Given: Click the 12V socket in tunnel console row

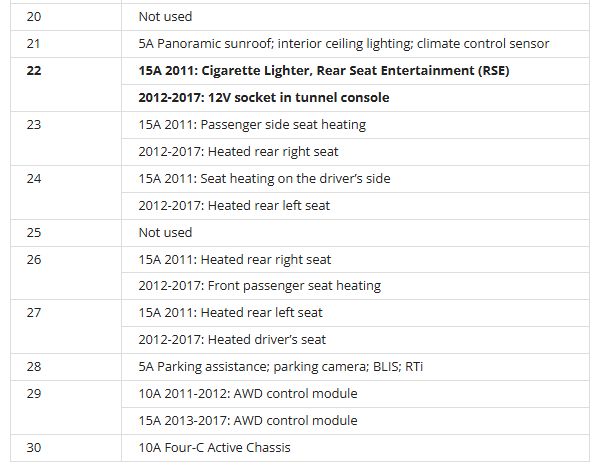Looking at the screenshot, I should pos(264,98).
